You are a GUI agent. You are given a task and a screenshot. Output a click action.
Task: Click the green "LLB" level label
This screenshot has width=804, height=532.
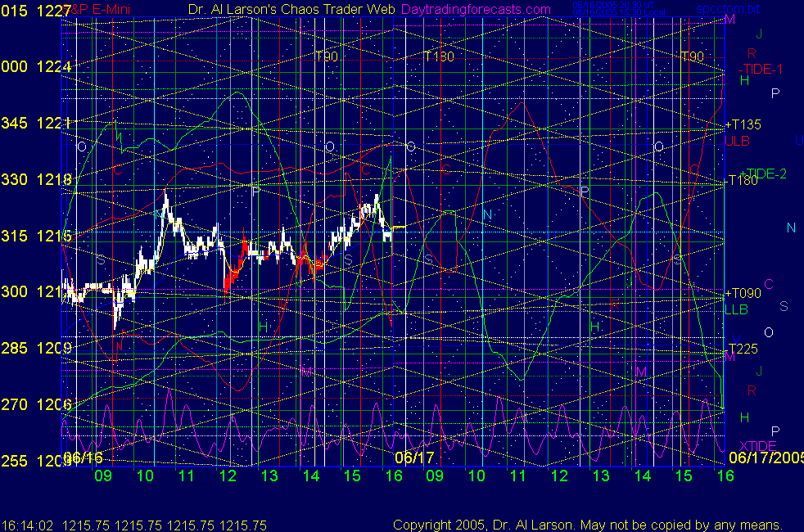point(736,309)
